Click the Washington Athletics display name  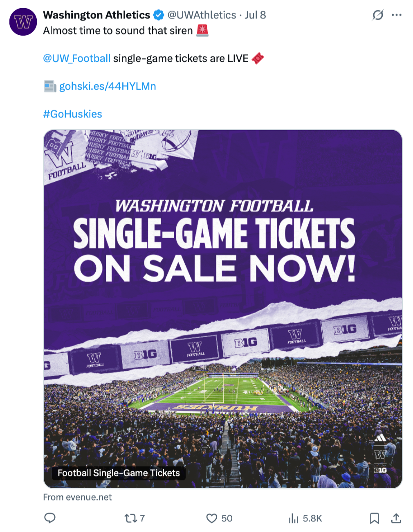click(97, 15)
